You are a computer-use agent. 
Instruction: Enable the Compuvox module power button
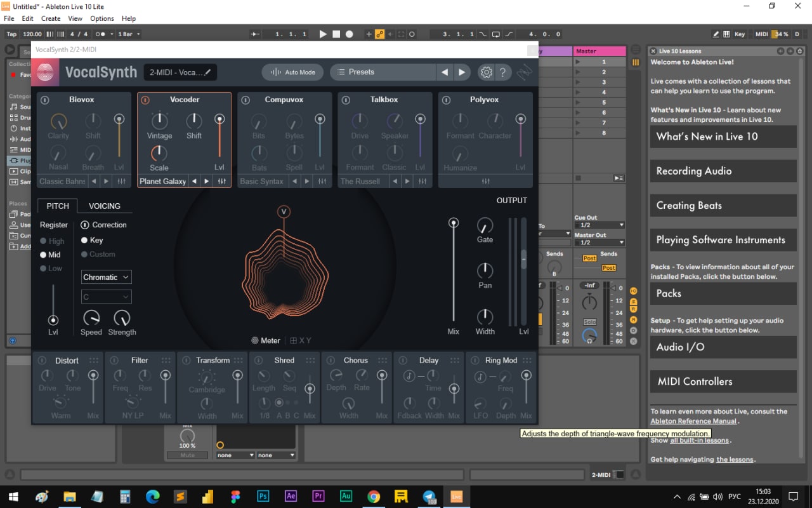(246, 100)
